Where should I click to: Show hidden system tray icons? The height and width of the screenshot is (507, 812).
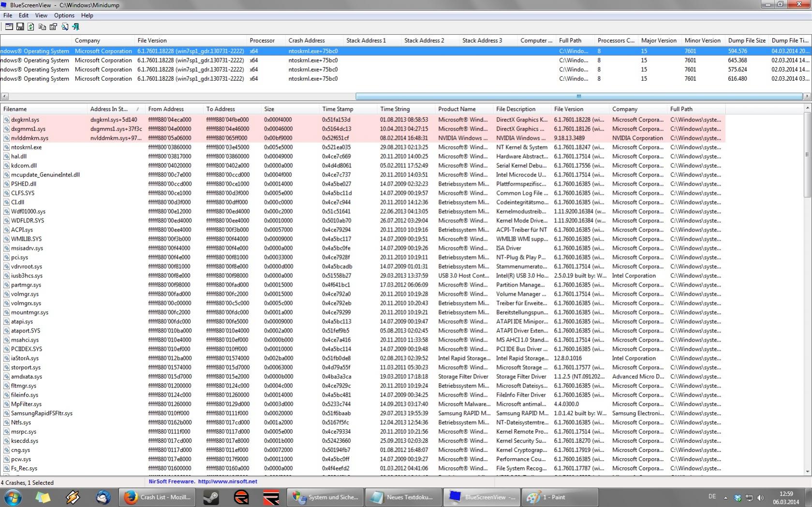(725, 497)
